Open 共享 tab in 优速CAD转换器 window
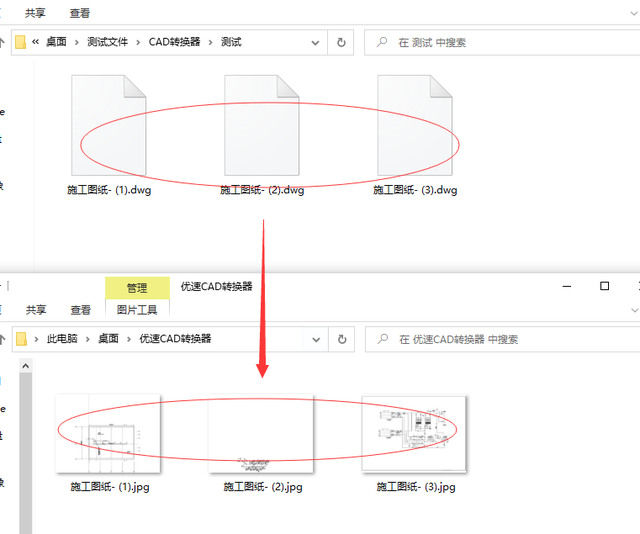Screen dimensions: 640x534 pos(36,310)
